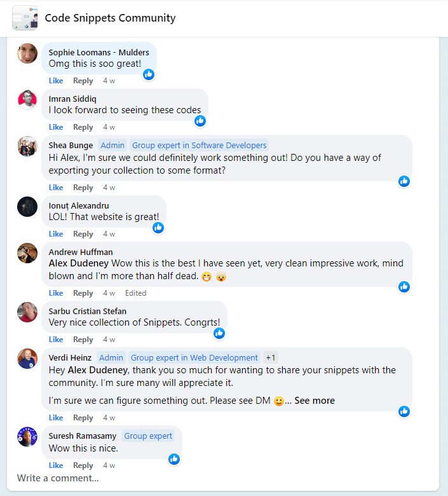Click the like badge on Suresh Ramasamy's comment
448x496 pixels.
coord(173,459)
